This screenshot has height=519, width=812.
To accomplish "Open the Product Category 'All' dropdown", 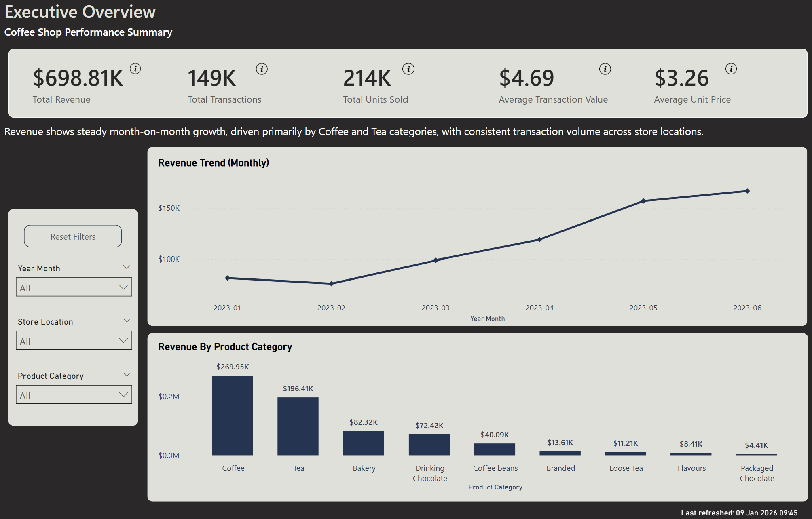I will tap(74, 395).
